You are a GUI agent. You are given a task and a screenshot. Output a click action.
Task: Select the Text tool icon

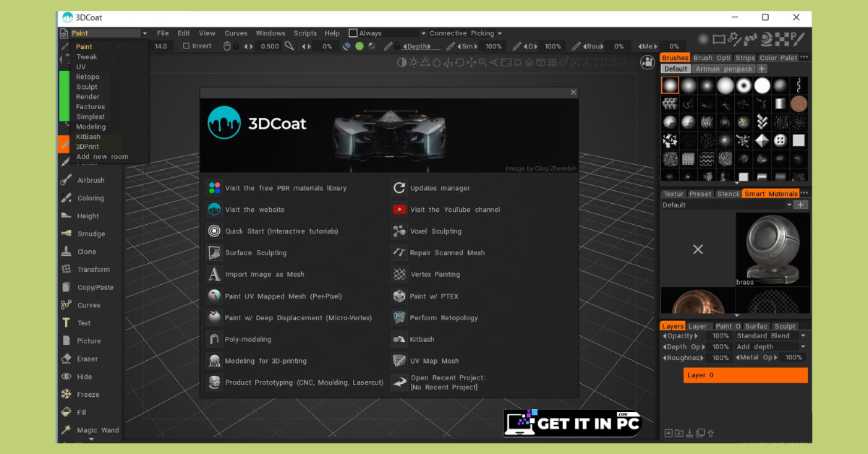coord(66,323)
